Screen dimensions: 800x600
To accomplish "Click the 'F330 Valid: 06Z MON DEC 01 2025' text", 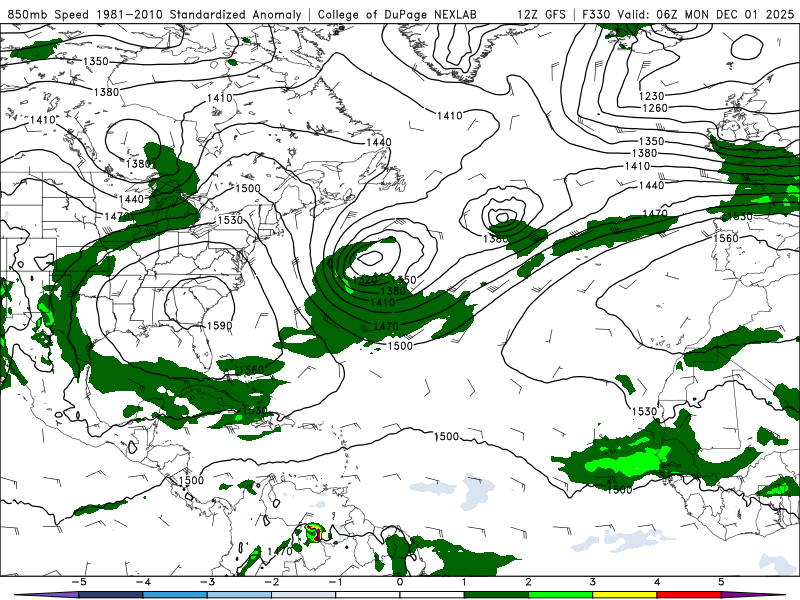I will click(688, 14).
